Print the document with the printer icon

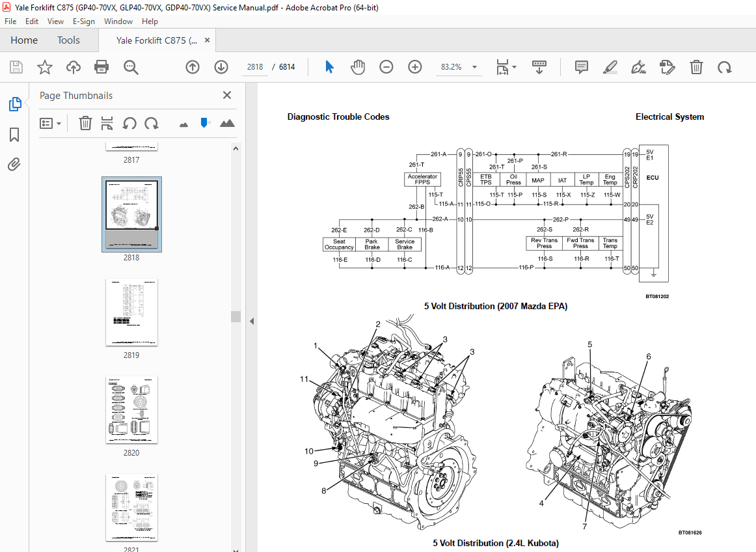tap(101, 67)
